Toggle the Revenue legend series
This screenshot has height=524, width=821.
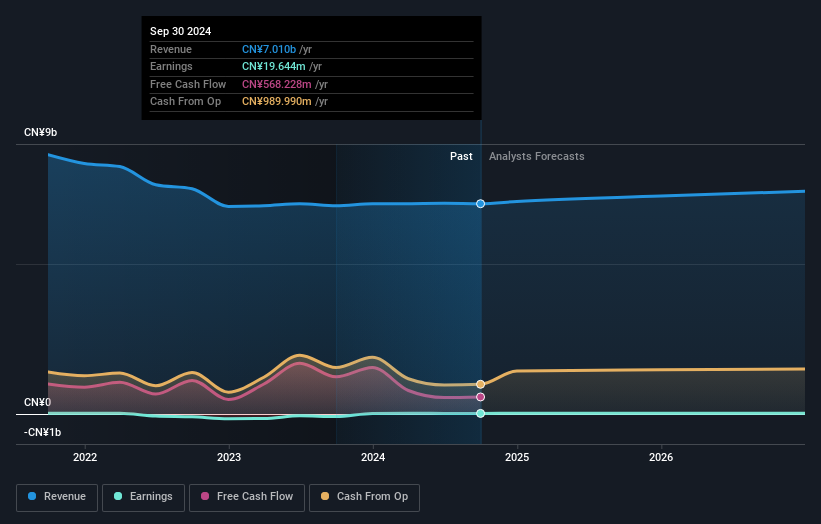point(57,497)
